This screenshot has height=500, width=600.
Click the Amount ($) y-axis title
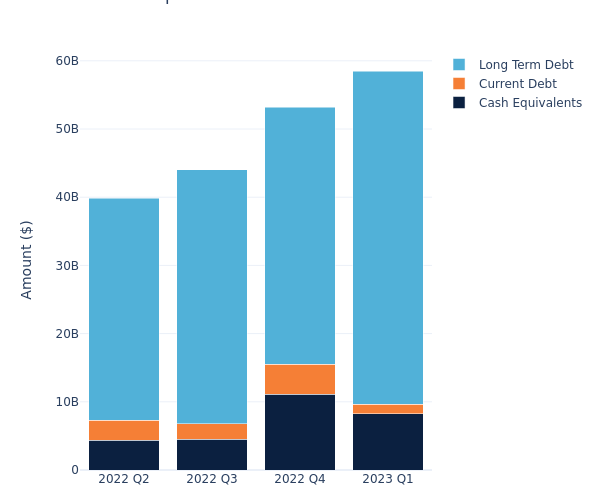27,259
